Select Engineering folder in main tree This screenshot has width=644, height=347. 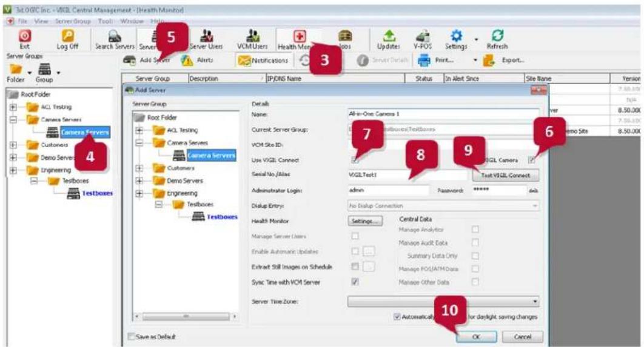click(49, 170)
